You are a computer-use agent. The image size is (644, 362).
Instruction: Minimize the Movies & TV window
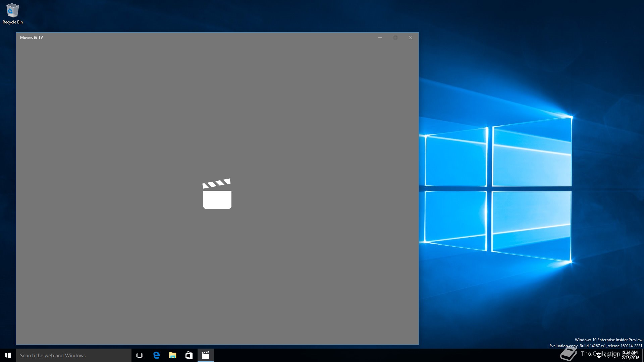pyautogui.click(x=380, y=38)
